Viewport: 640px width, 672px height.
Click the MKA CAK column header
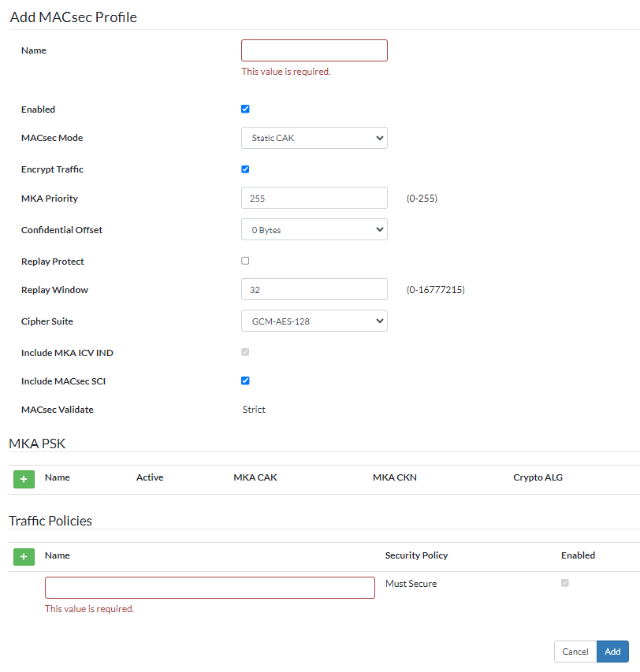coord(255,477)
